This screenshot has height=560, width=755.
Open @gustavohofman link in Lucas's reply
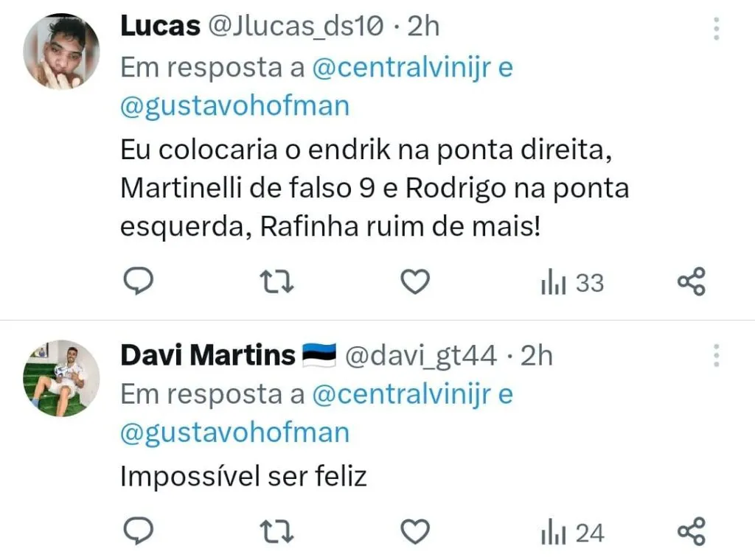235,106
